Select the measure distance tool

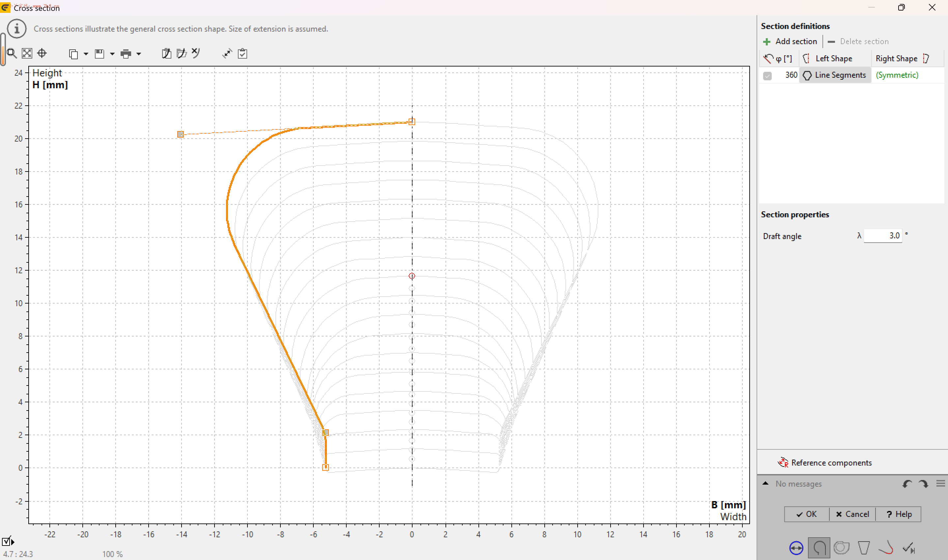pos(227,54)
